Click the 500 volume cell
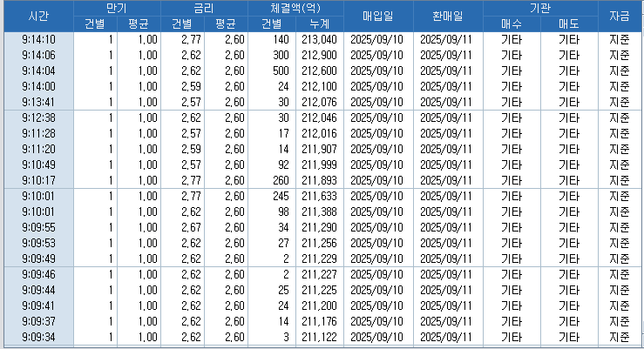This screenshot has height=349, width=644. tap(272, 71)
